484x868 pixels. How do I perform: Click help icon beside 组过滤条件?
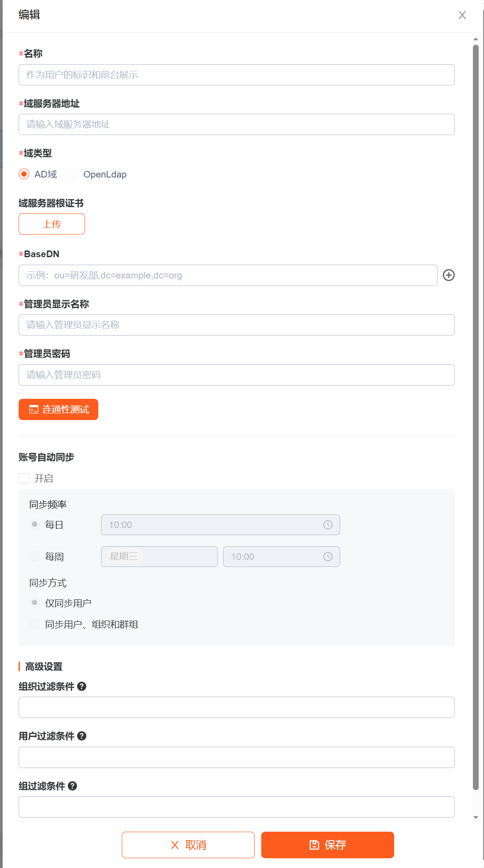pyautogui.click(x=73, y=786)
